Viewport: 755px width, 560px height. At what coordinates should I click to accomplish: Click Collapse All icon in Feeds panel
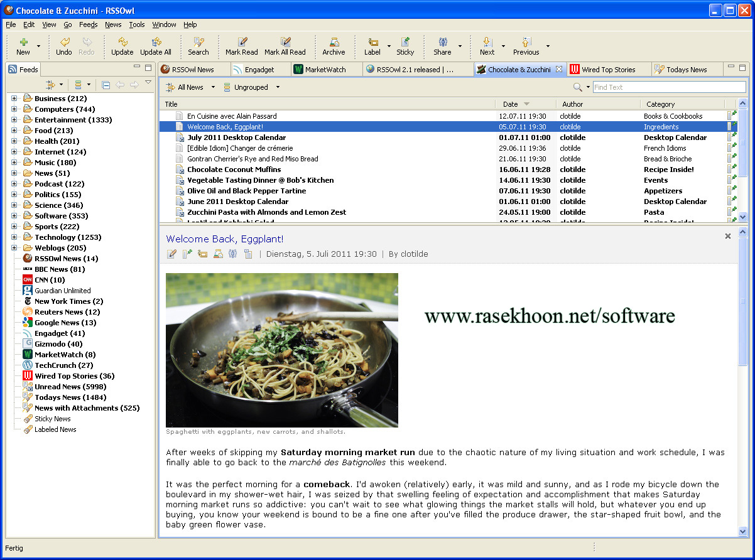pyautogui.click(x=106, y=85)
